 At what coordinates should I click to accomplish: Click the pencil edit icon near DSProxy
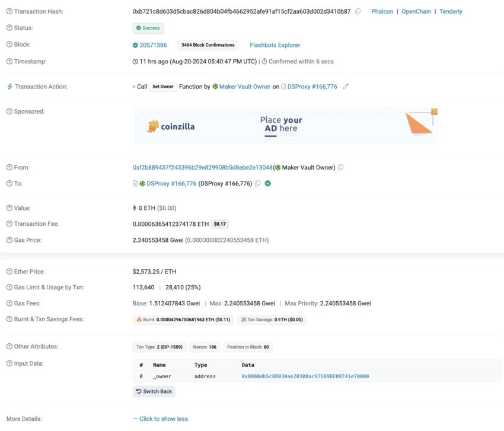click(346, 87)
